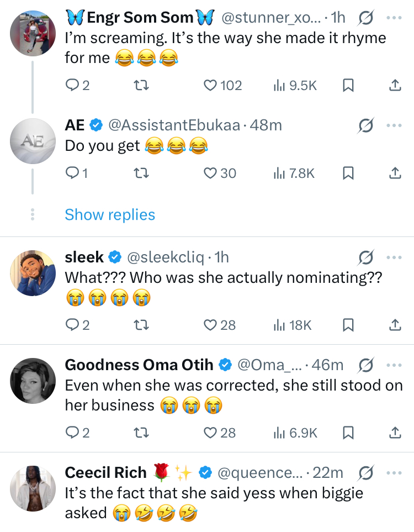The width and height of the screenshot is (414, 532).
Task: Open Grok icon on AE's tweet
Action: pos(364,126)
